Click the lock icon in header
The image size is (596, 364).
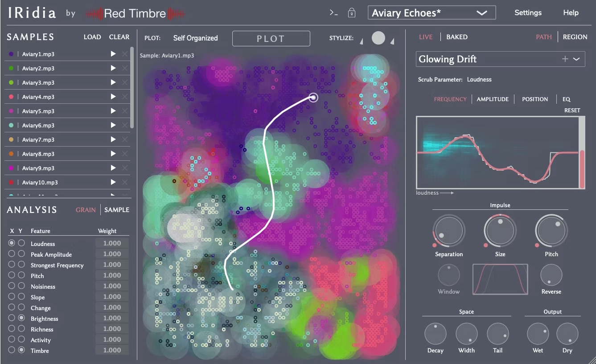point(352,13)
